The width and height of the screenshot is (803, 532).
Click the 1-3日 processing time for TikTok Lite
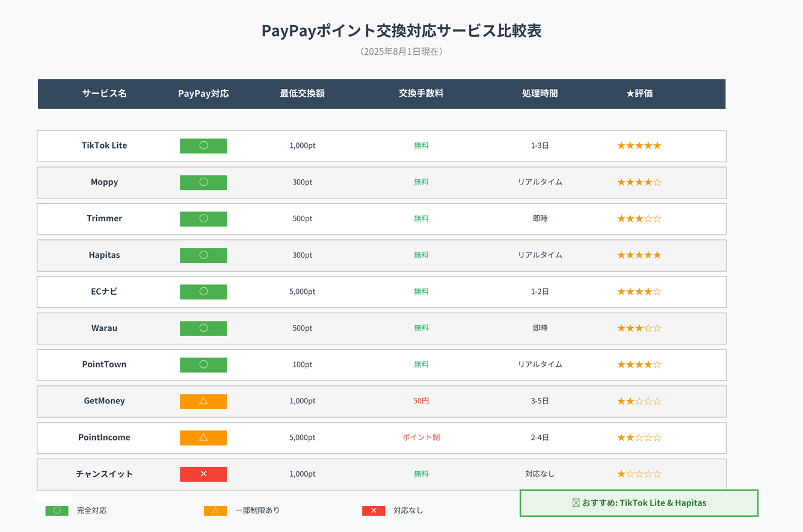pos(540,145)
